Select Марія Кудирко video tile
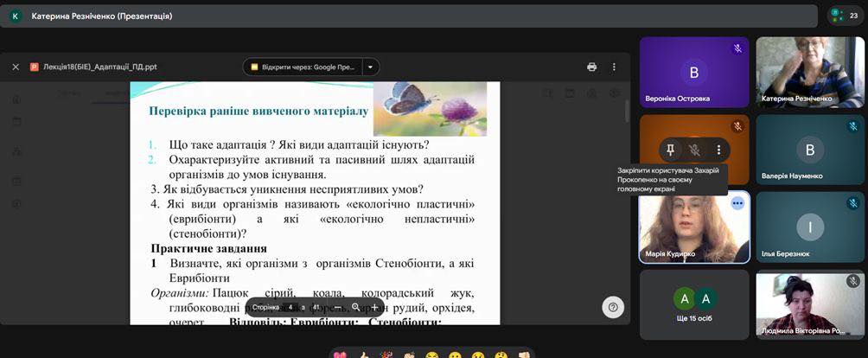 click(x=694, y=227)
